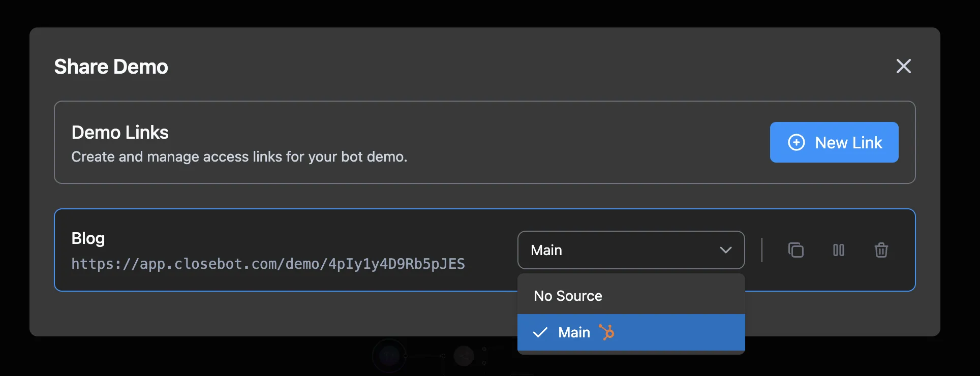Click the closebot demo URL
Image resolution: width=980 pixels, height=376 pixels.
pyautogui.click(x=268, y=264)
